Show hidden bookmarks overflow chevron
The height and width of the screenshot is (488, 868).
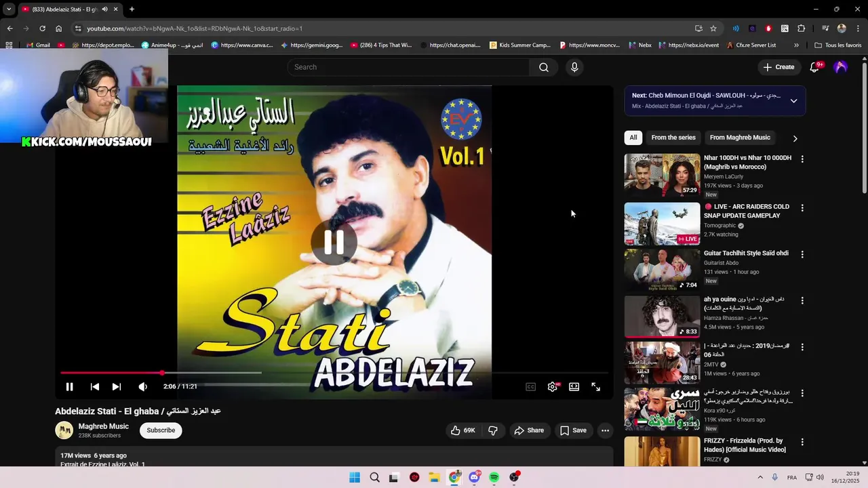796,45
